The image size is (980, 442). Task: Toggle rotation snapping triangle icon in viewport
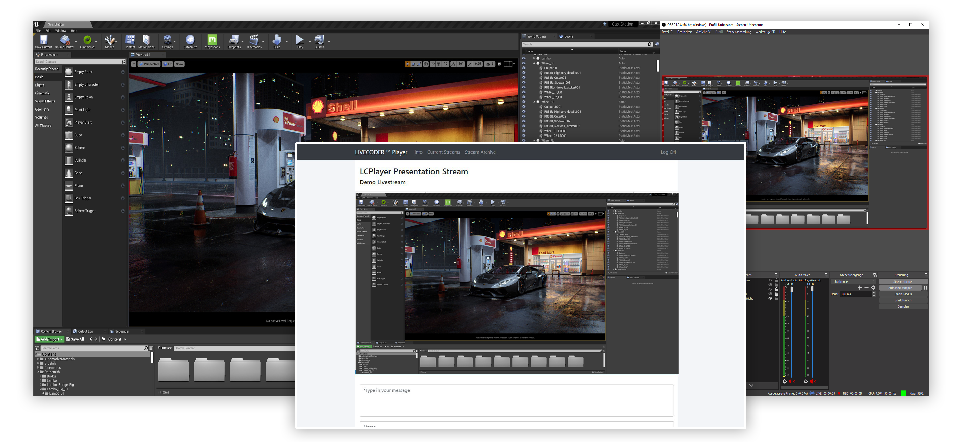tap(454, 64)
